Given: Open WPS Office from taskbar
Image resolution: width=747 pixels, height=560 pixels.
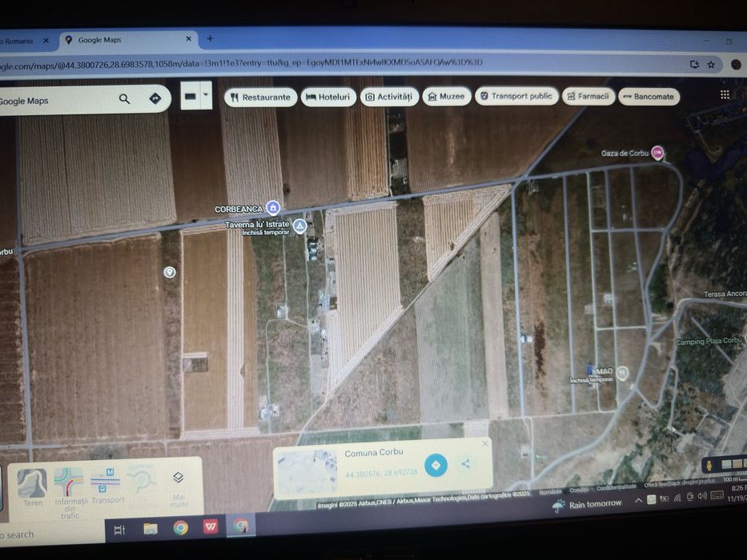Looking at the screenshot, I should (x=211, y=526).
